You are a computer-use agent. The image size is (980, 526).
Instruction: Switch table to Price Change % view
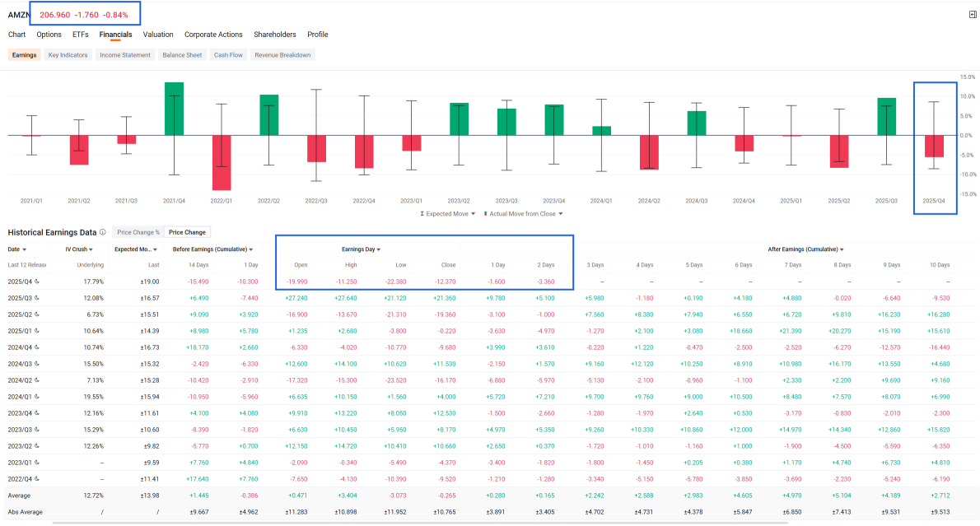[x=138, y=232]
